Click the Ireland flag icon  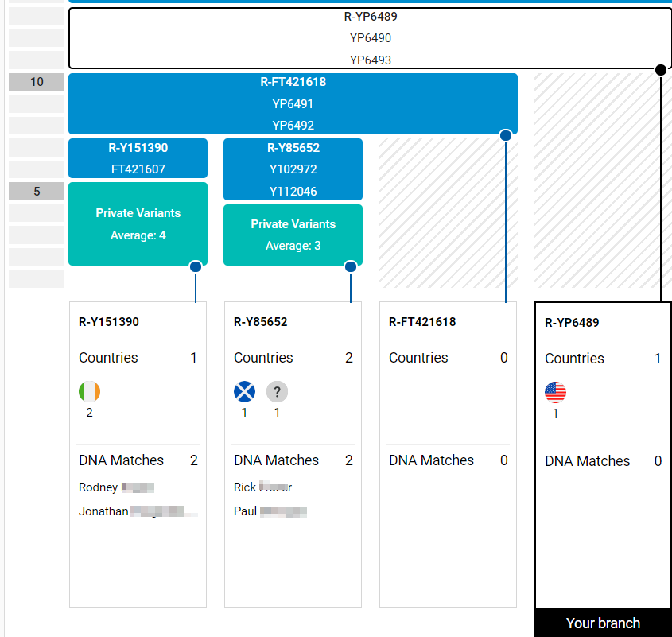click(90, 392)
